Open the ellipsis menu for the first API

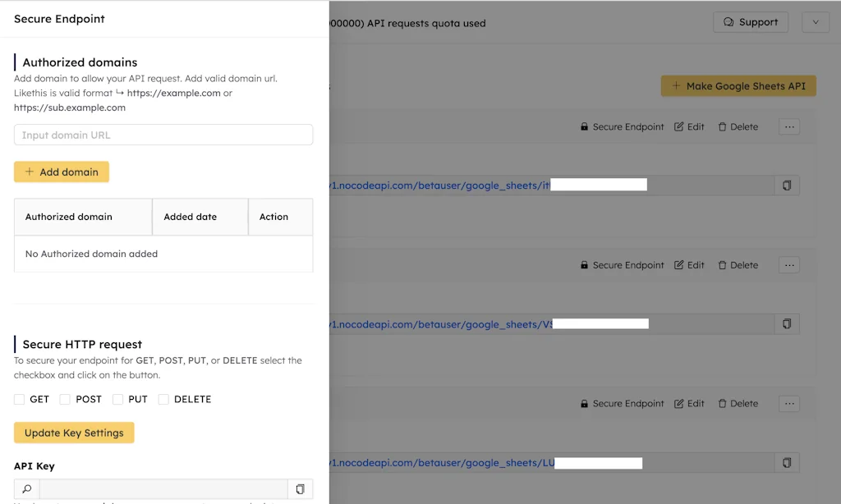tap(788, 126)
